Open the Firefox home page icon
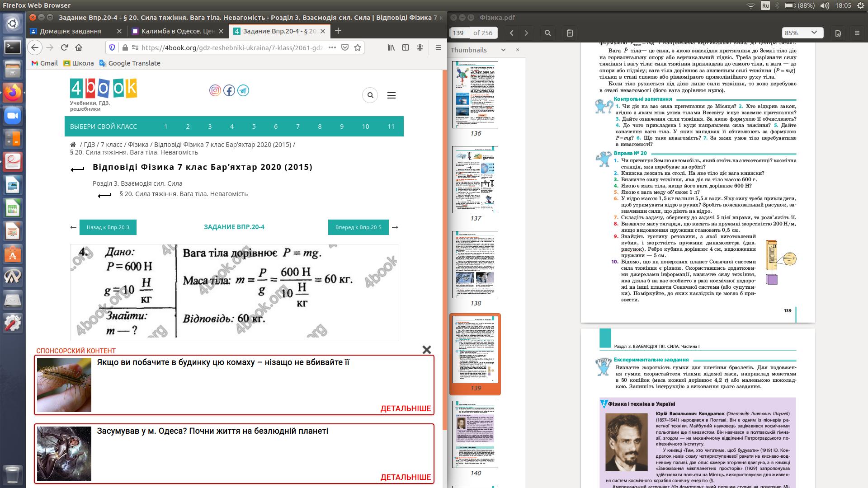Image resolution: width=868 pixels, height=488 pixels. point(79,47)
